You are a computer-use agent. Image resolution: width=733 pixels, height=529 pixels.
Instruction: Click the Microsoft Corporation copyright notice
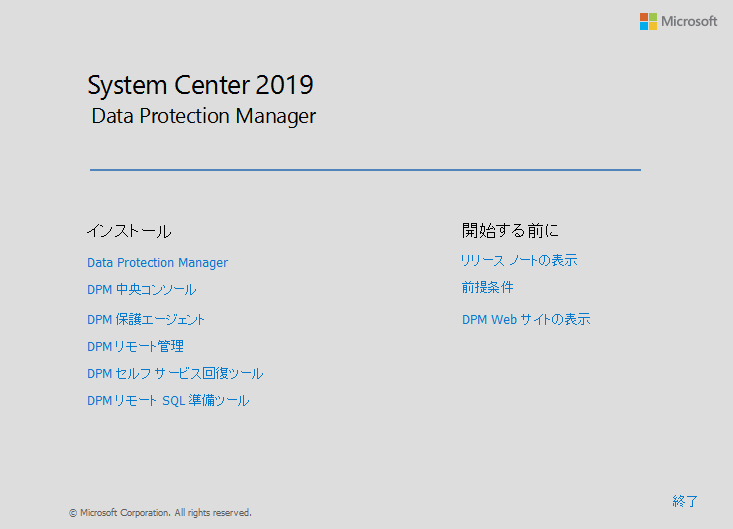pos(160,513)
